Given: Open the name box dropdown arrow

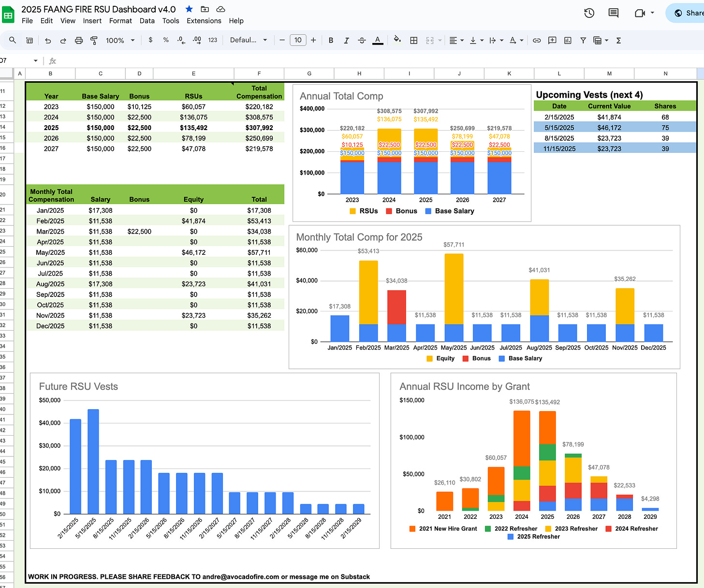Looking at the screenshot, I should pyautogui.click(x=35, y=61).
